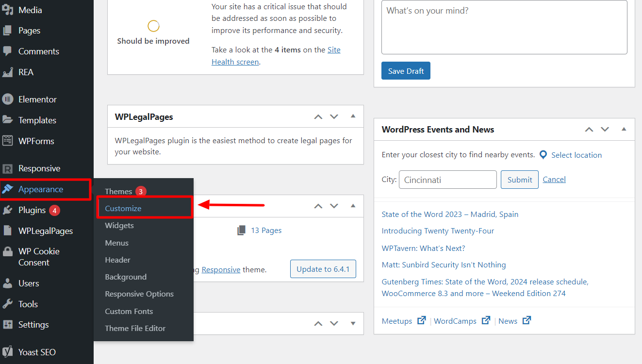Screen dimensions: 642x364
Task: Click the Plugins update count badge 4
Action: pyautogui.click(x=54, y=210)
